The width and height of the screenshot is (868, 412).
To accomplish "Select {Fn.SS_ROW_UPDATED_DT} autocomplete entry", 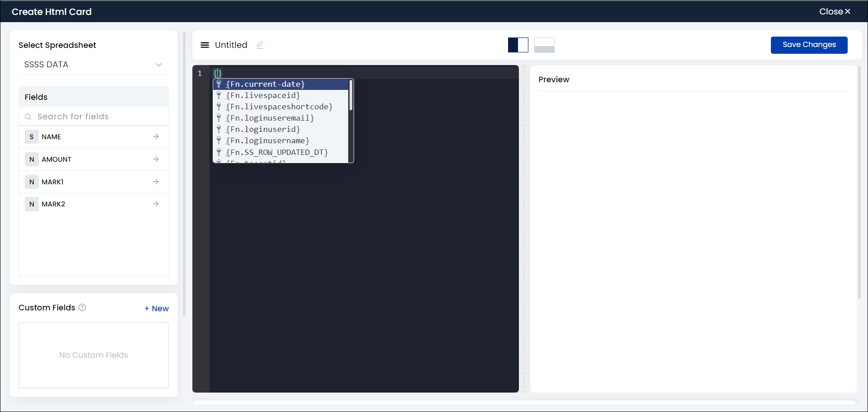I will pyautogui.click(x=277, y=153).
